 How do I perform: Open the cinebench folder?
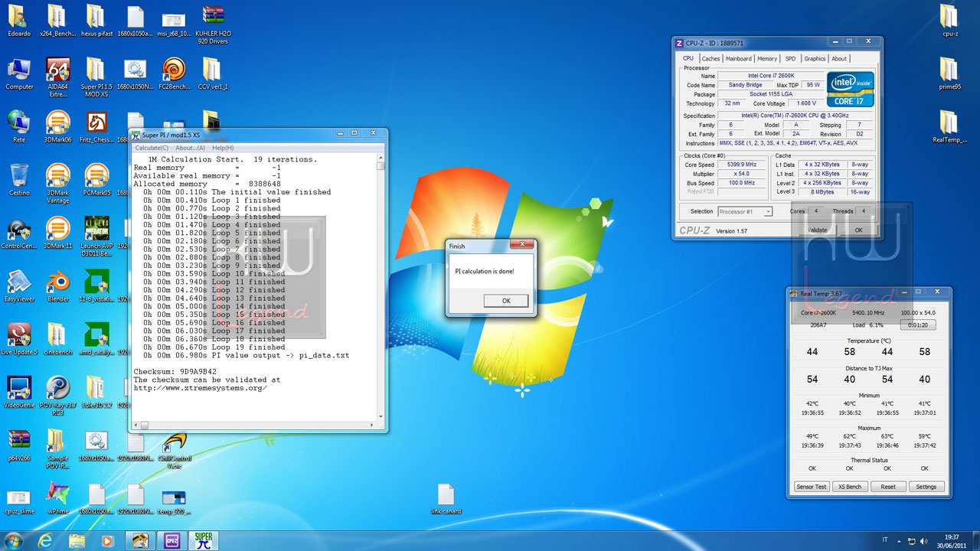coord(58,339)
